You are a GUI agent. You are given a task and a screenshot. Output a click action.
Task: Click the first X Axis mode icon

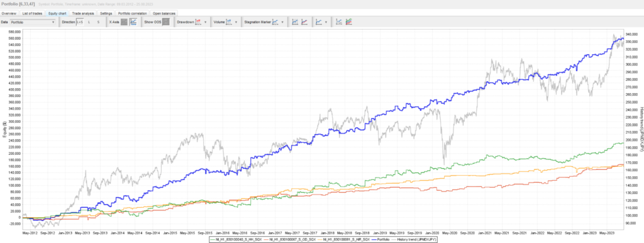coord(124,22)
